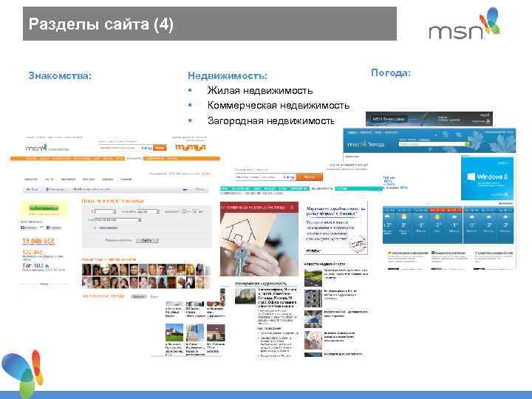The height and width of the screenshot is (399, 532).
Task: Click the slide title 'Разделы сайта (4)'
Action: 101,24
